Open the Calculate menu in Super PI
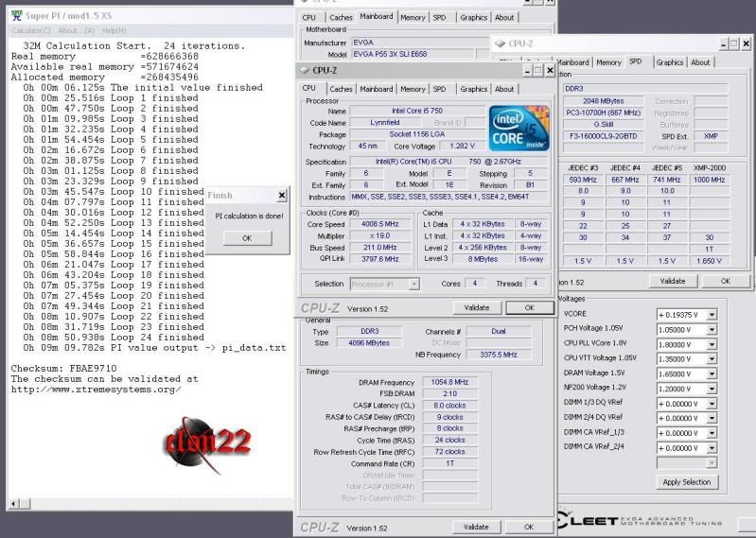756x538 pixels. coord(31,30)
